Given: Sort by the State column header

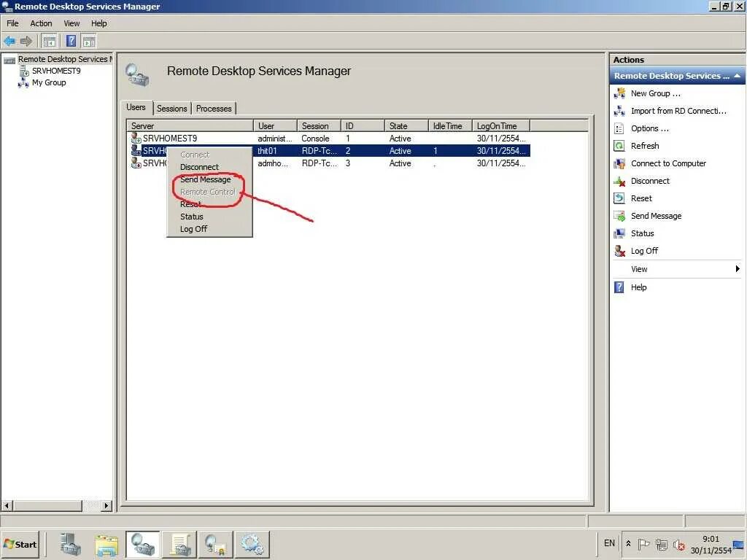Looking at the screenshot, I should click(406, 126).
